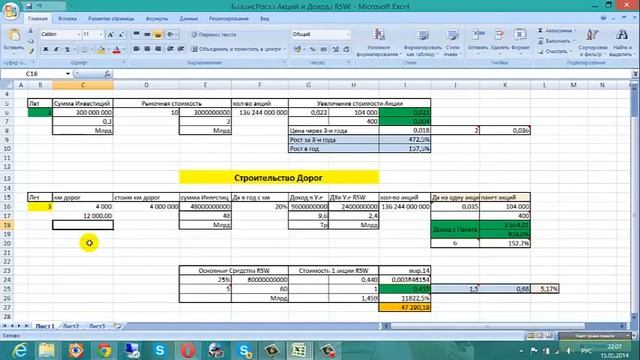Toggle middle vertical alignment
The width and height of the screenshot is (640, 360).
[x=147, y=34]
